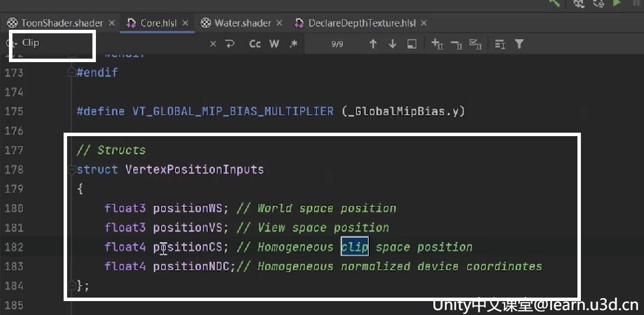Click on positionWS in line 180

(188, 208)
